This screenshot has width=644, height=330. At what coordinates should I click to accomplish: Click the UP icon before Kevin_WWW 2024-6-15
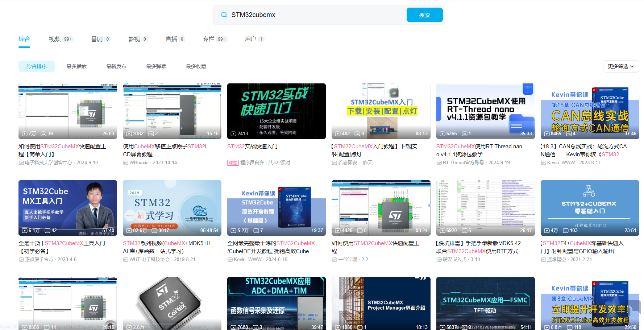(230, 260)
